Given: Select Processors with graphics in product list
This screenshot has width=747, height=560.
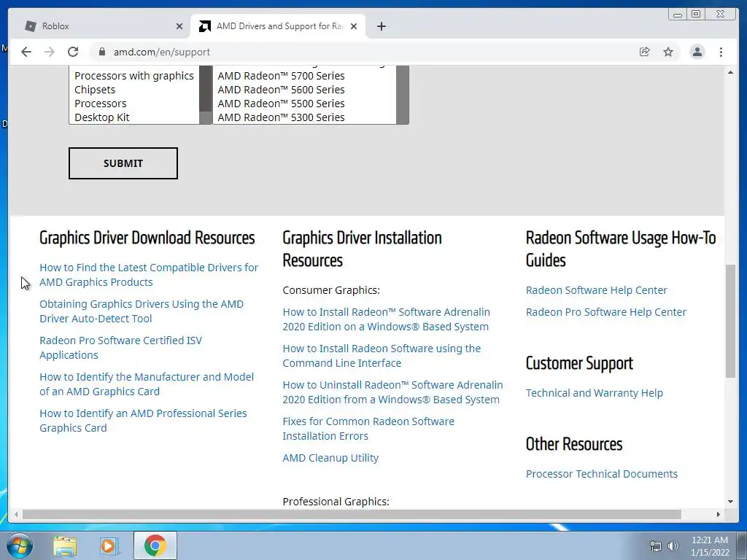Looking at the screenshot, I should pyautogui.click(x=134, y=76).
